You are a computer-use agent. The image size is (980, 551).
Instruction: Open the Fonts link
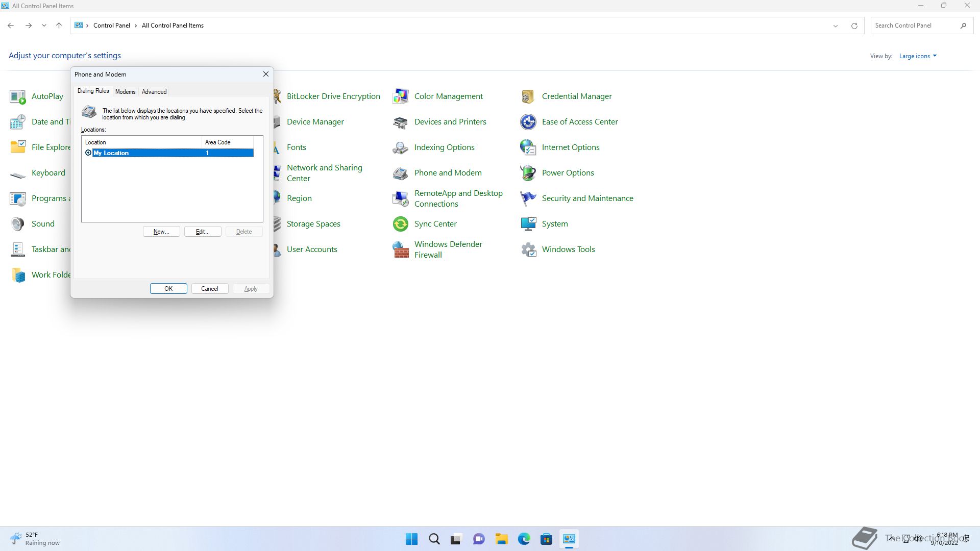pos(297,147)
